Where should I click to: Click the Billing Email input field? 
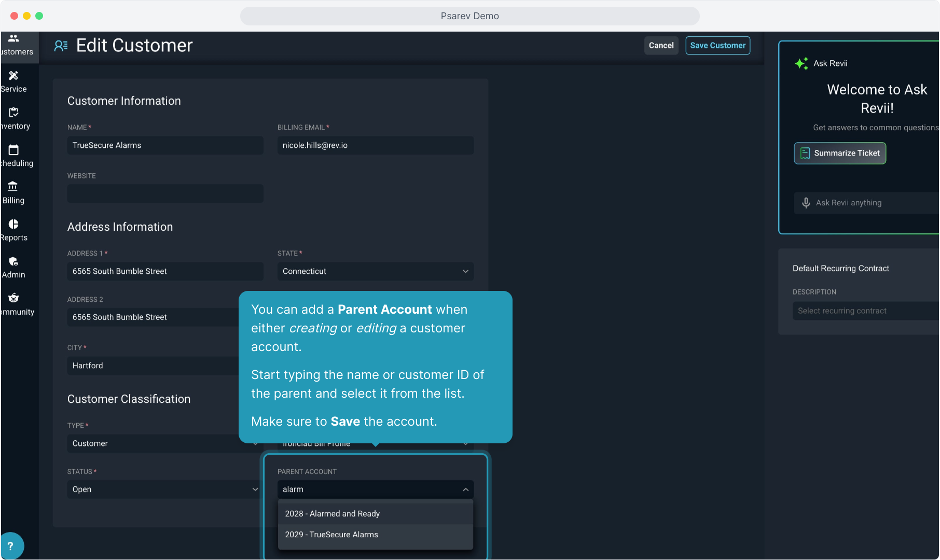(x=376, y=145)
